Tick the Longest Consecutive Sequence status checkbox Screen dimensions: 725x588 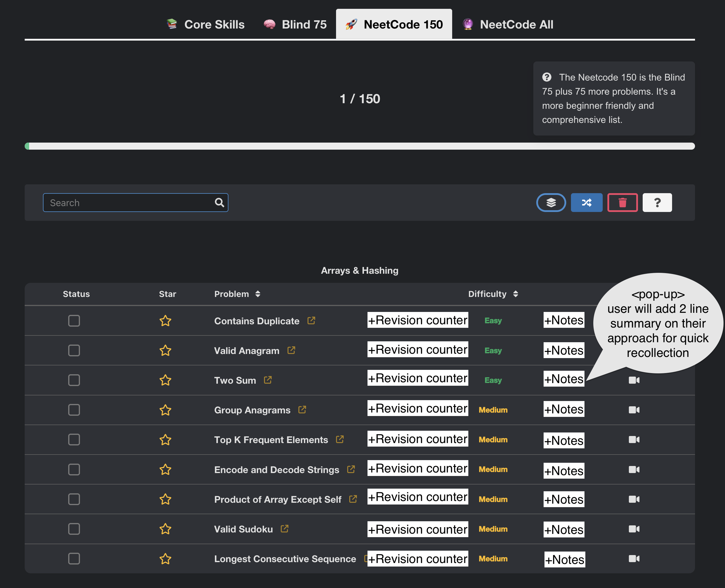[74, 559]
